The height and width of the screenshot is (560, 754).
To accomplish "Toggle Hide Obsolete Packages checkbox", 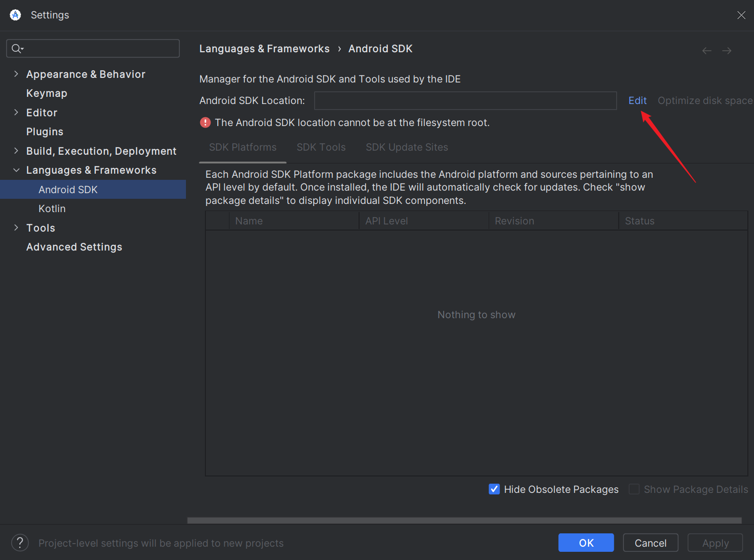I will click(x=494, y=489).
